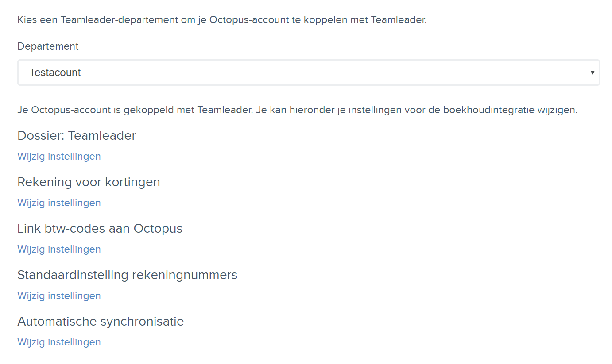The height and width of the screenshot is (364, 612).
Task: Click the Departement field label
Action: [48, 46]
